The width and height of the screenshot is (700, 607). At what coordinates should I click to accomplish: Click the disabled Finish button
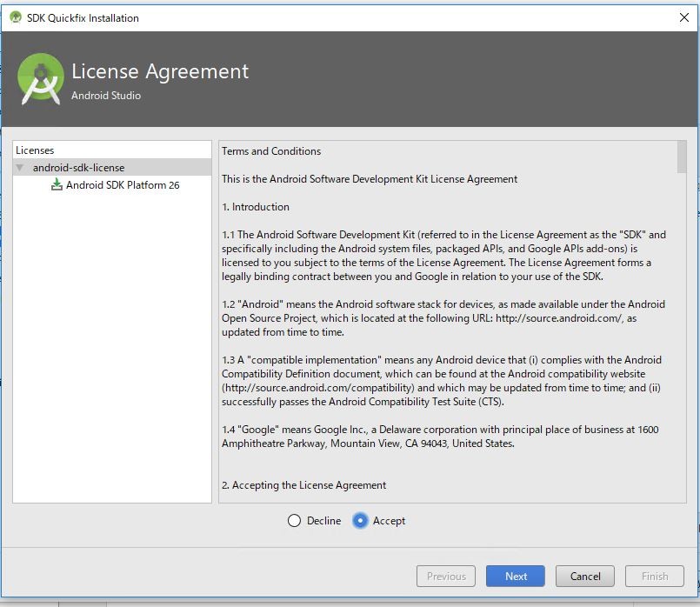pyautogui.click(x=655, y=577)
